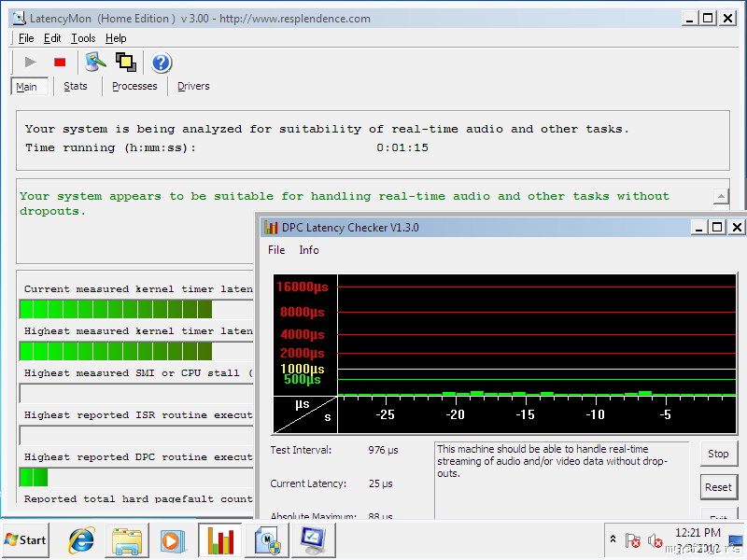Click the 1000µs yellow threshold label
Image resolution: width=747 pixels, height=560 pixels.
(x=302, y=369)
